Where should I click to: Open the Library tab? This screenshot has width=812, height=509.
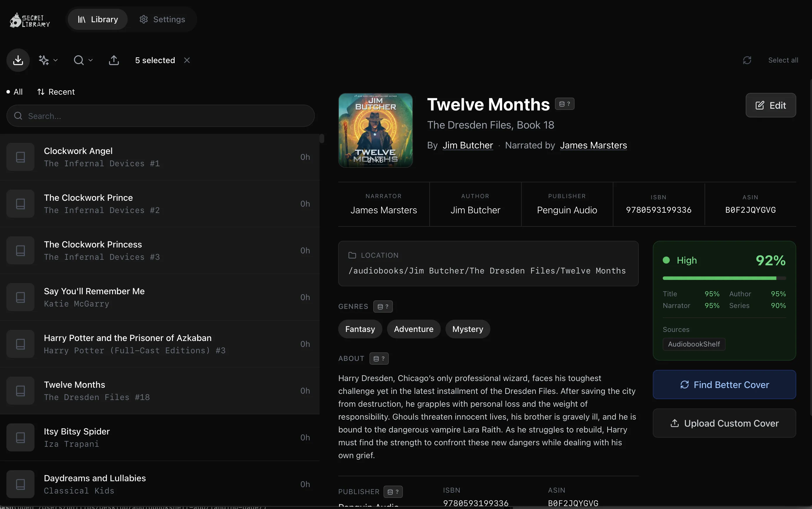point(98,20)
